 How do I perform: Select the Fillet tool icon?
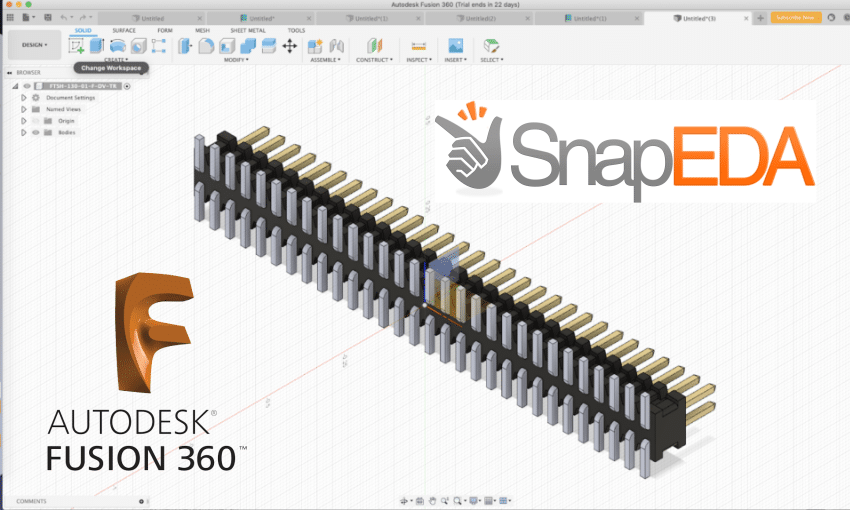[x=205, y=46]
